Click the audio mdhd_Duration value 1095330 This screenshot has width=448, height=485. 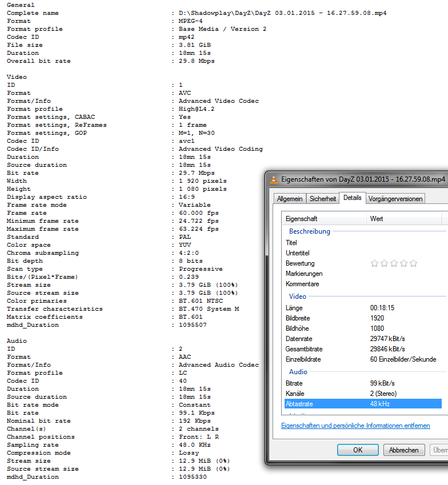193,476
